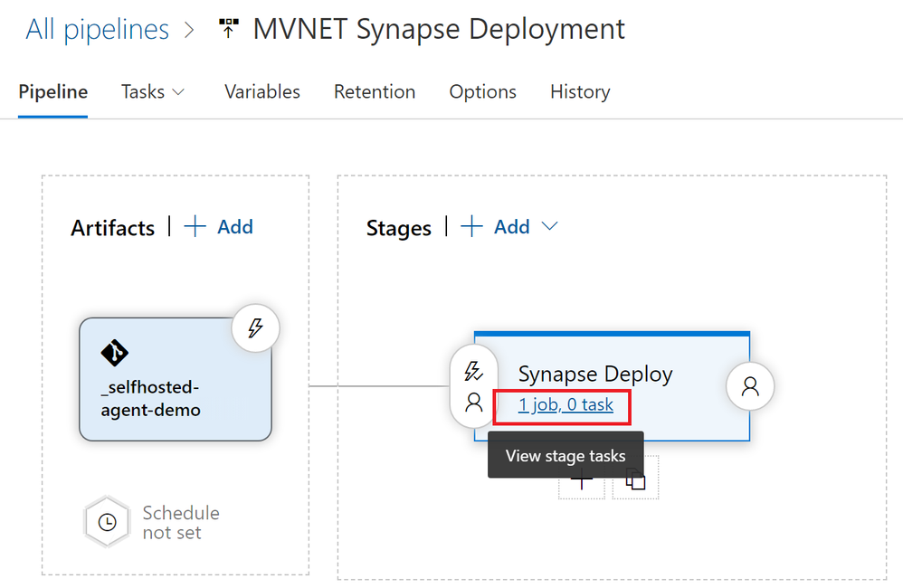Image resolution: width=903 pixels, height=588 pixels.
Task: View the History tab
Action: (x=580, y=92)
